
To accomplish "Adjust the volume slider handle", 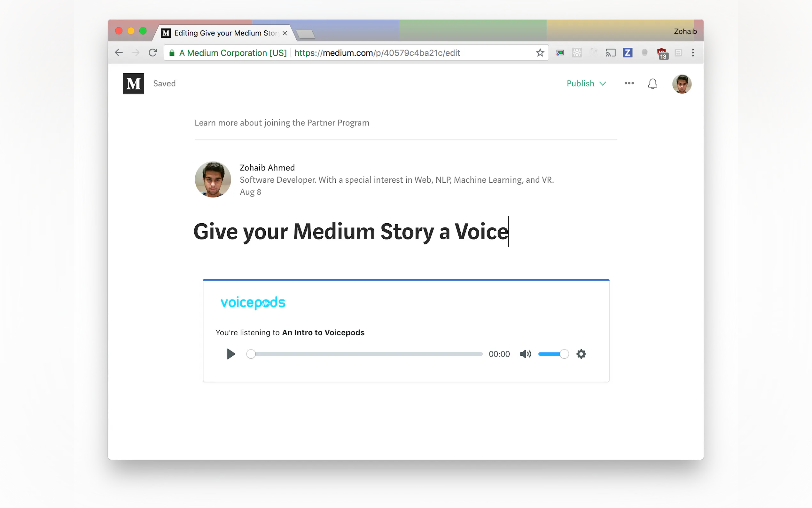I will pos(564,354).
